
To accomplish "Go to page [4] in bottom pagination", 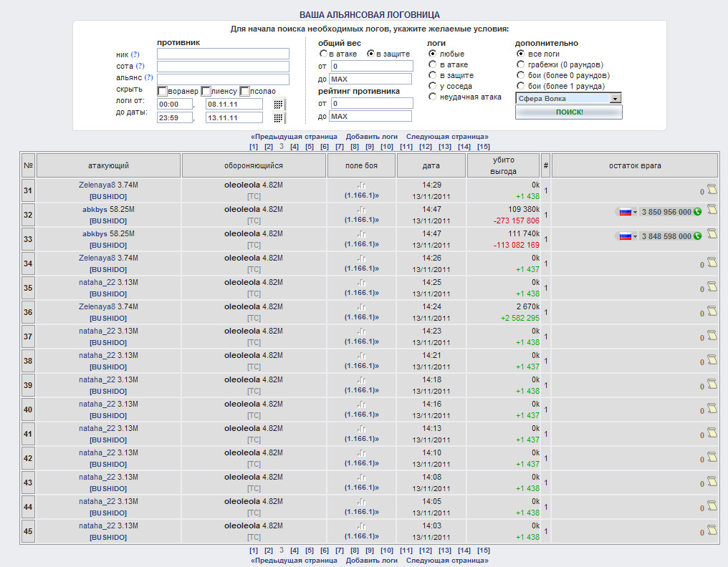I will point(294,551).
